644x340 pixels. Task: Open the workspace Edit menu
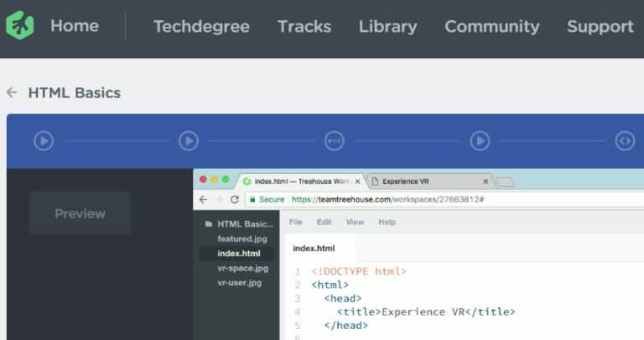[324, 222]
